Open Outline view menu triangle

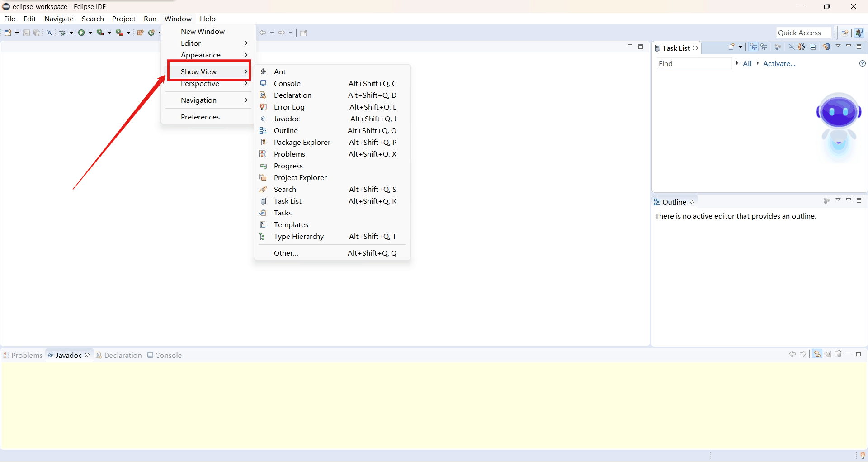pos(838,200)
